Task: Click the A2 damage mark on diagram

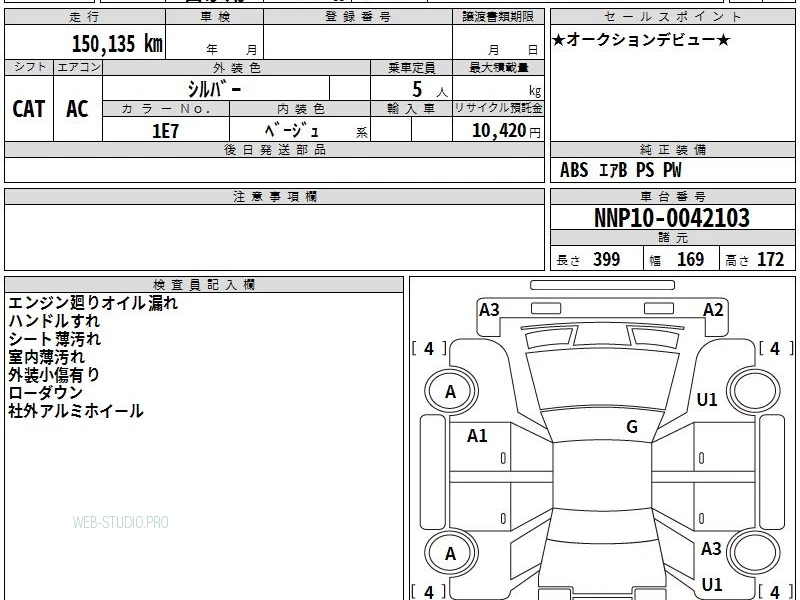Action: pos(713,310)
